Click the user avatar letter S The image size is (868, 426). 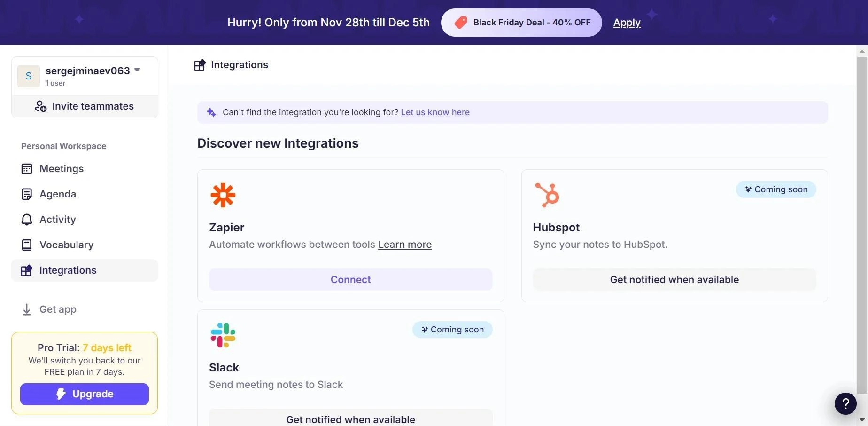click(29, 76)
